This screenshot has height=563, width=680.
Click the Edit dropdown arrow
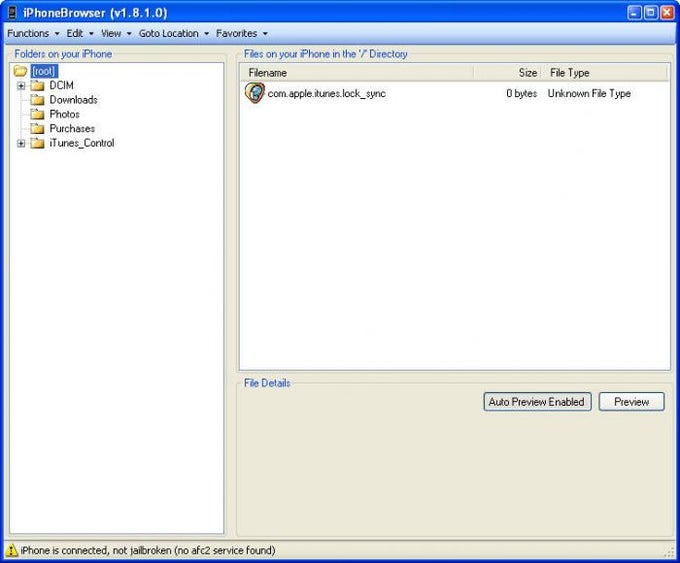pyautogui.click(x=91, y=34)
